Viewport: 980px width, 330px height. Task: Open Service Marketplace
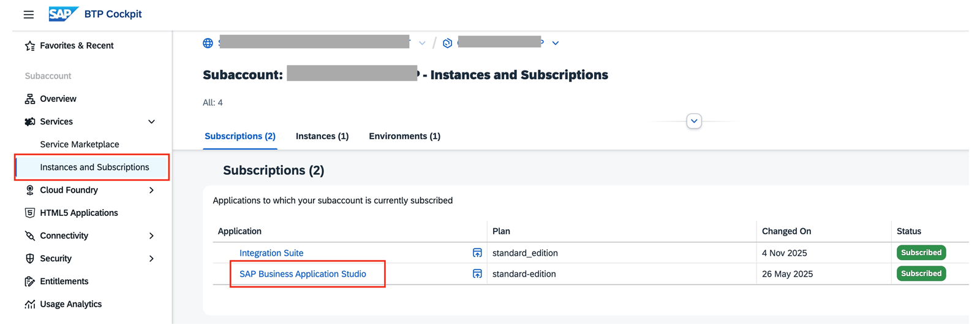(x=80, y=144)
